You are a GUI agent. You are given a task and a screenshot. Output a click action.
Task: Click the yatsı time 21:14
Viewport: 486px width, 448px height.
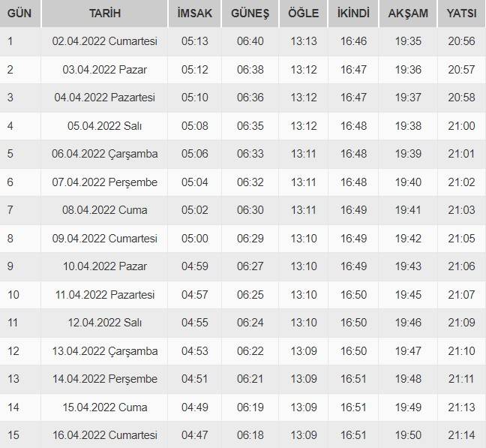point(462,435)
